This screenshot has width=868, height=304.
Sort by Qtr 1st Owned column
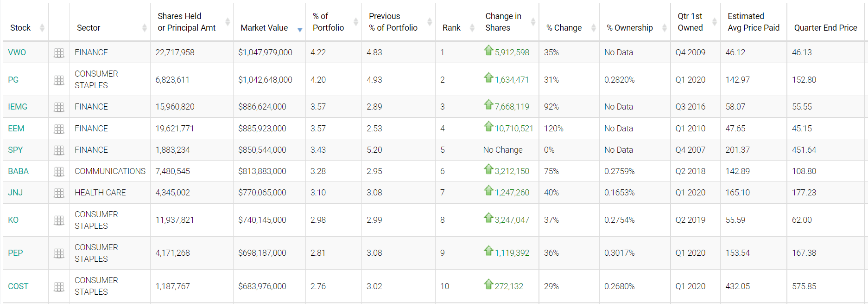(x=695, y=22)
